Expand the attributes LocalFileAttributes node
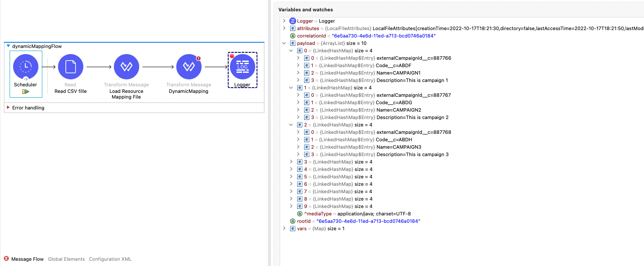Screen dimensions: 644x266 pos(284,28)
